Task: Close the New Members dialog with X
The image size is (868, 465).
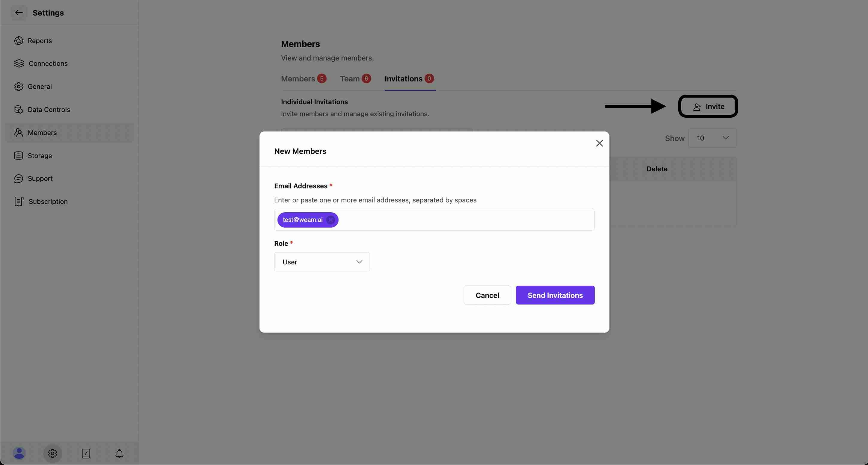Action: 599,143
